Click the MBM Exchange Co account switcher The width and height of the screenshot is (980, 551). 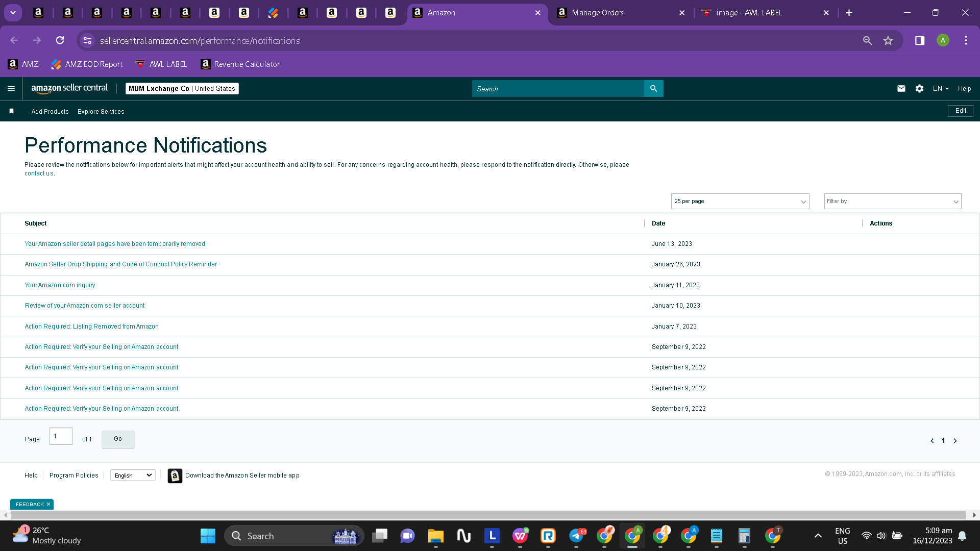(182, 89)
